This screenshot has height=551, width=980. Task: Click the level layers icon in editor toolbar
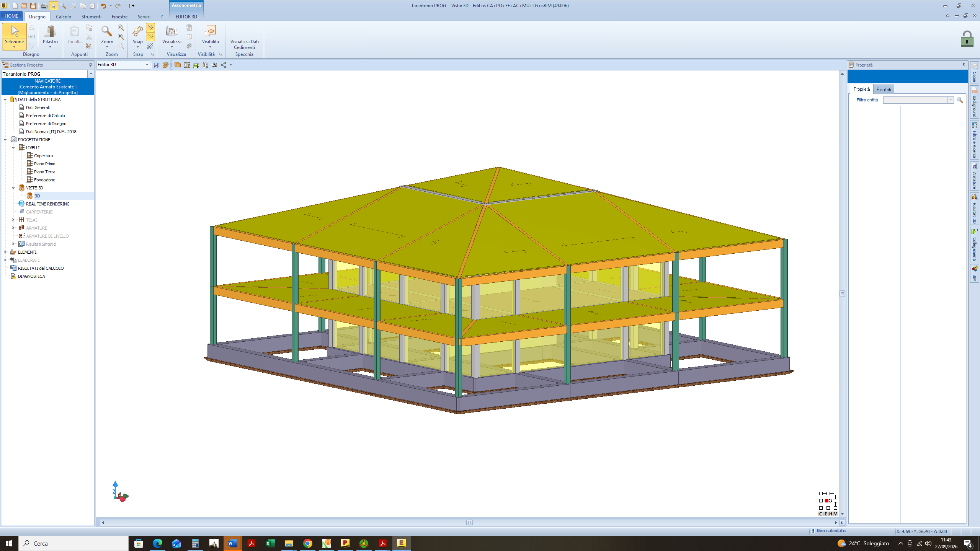coord(166,65)
